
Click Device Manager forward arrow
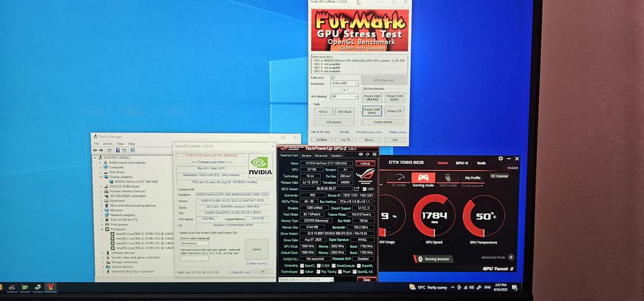pyautogui.click(x=101, y=151)
